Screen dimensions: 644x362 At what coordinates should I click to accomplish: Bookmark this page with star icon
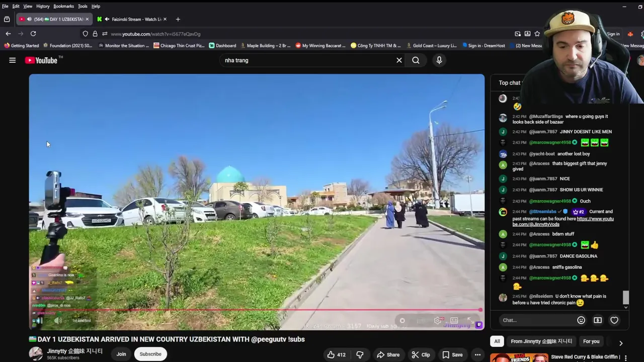point(537,34)
